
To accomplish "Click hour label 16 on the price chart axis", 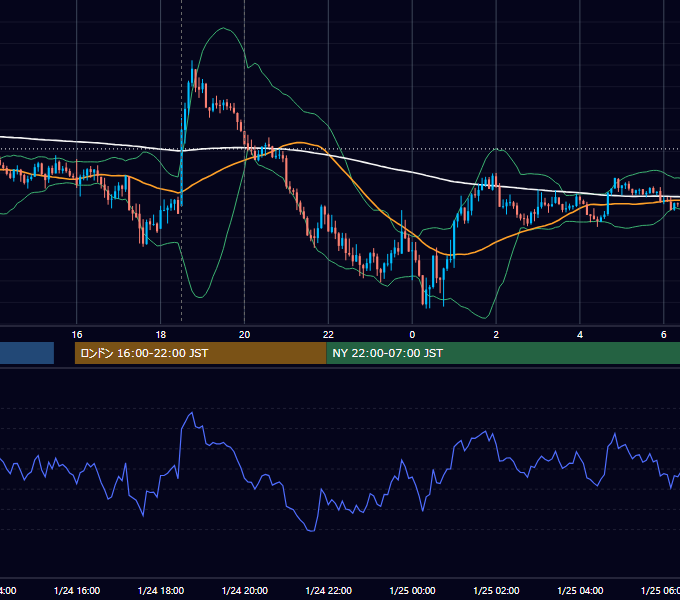I will 77,334.
